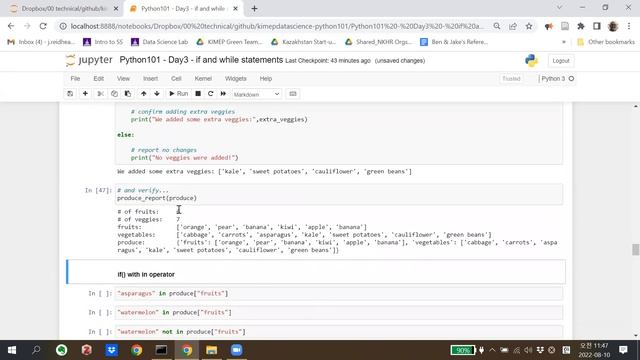Close the Dropbox/00 technical browser tab
Image resolution: width=640 pixels, height=360 pixels.
[116, 9]
